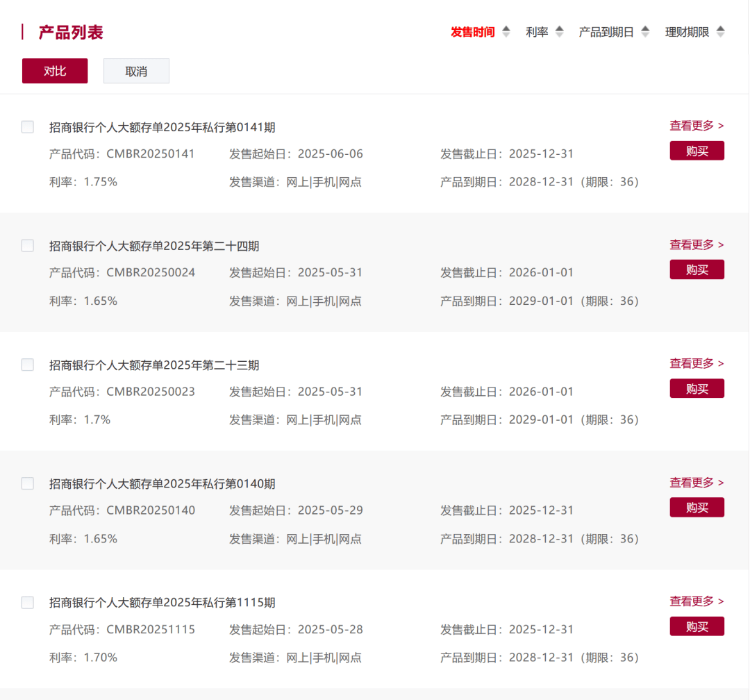This screenshot has width=750, height=700.
Task: Click the sort arrows next to 利率
Action: (x=559, y=32)
